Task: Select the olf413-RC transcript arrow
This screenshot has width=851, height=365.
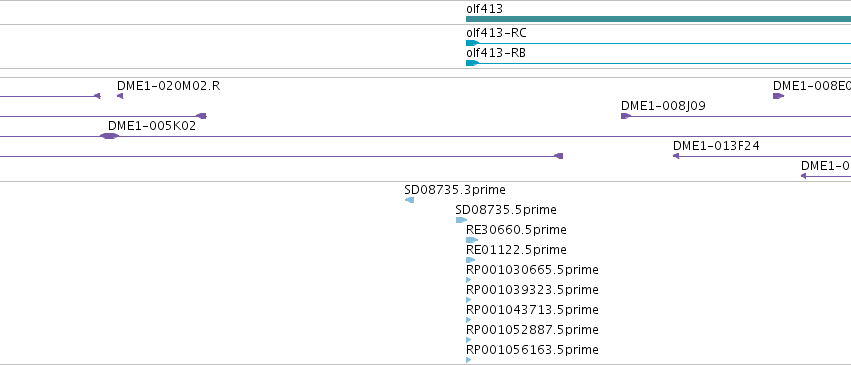Action: [x=473, y=43]
